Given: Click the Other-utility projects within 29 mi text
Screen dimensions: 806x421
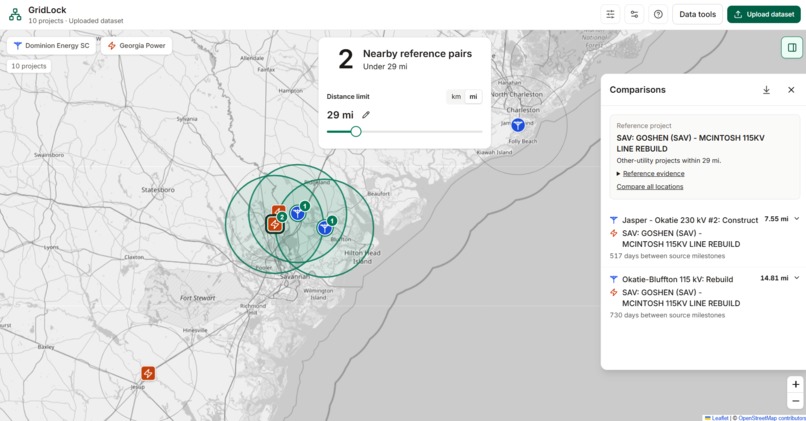Looking at the screenshot, I should tap(669, 161).
